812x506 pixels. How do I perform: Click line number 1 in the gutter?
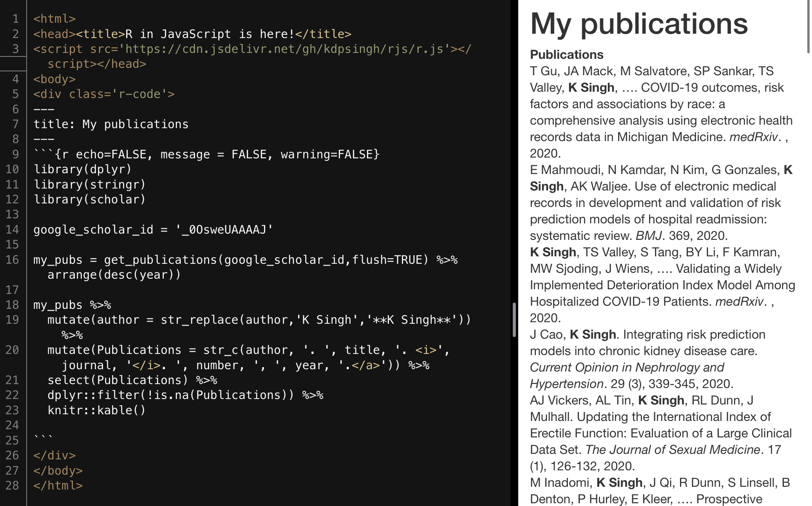pyautogui.click(x=16, y=19)
